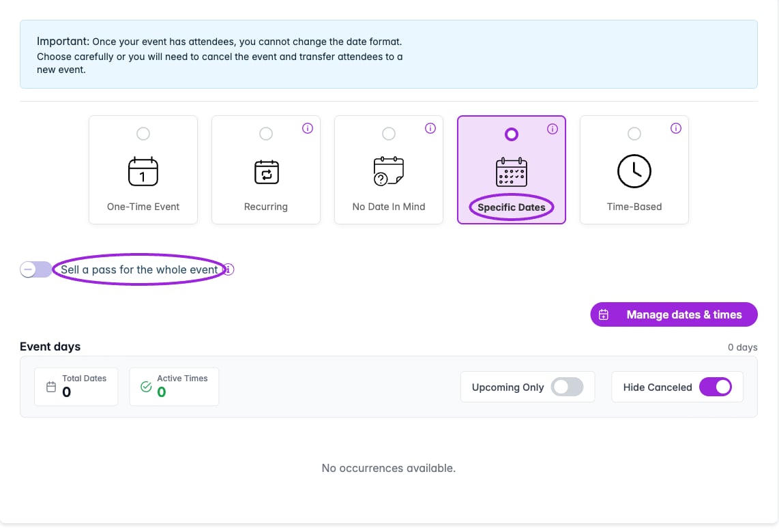Screen dimensions: 779x532
Task: Click the Specific Dates calendar grid icon
Action: [x=511, y=172]
